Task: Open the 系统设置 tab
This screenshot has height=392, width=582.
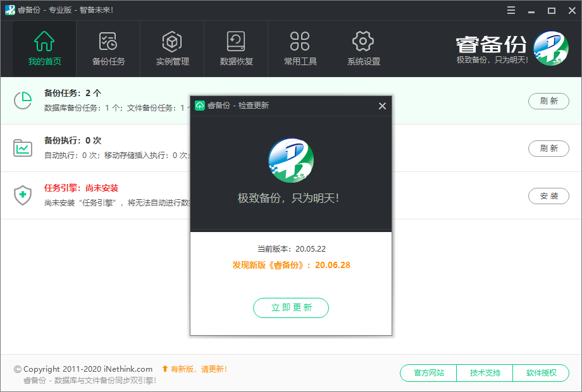Action: pyautogui.click(x=363, y=49)
